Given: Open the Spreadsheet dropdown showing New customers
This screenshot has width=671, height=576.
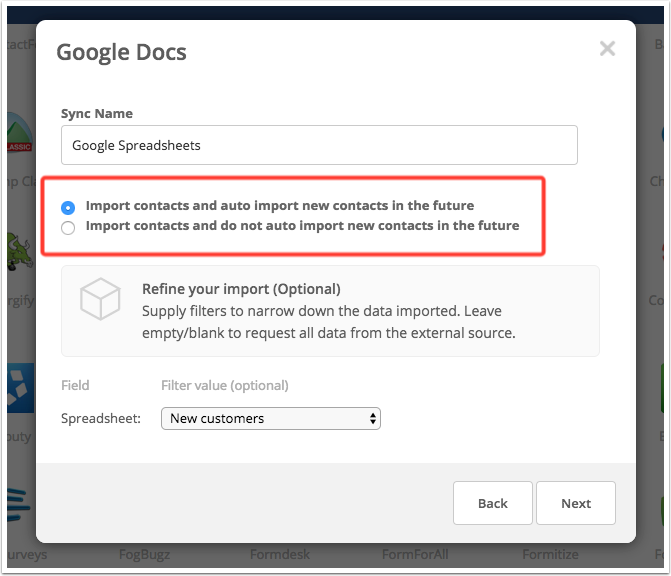Looking at the screenshot, I should point(271,419).
